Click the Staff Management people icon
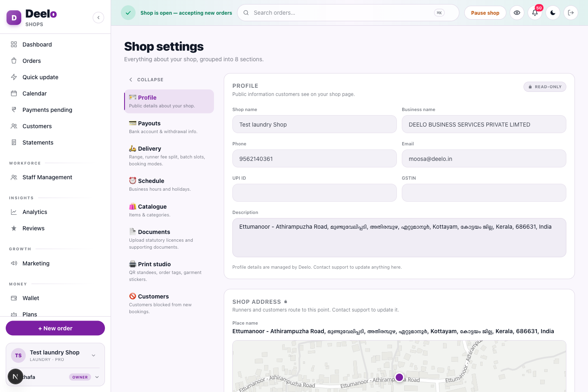 (x=14, y=177)
